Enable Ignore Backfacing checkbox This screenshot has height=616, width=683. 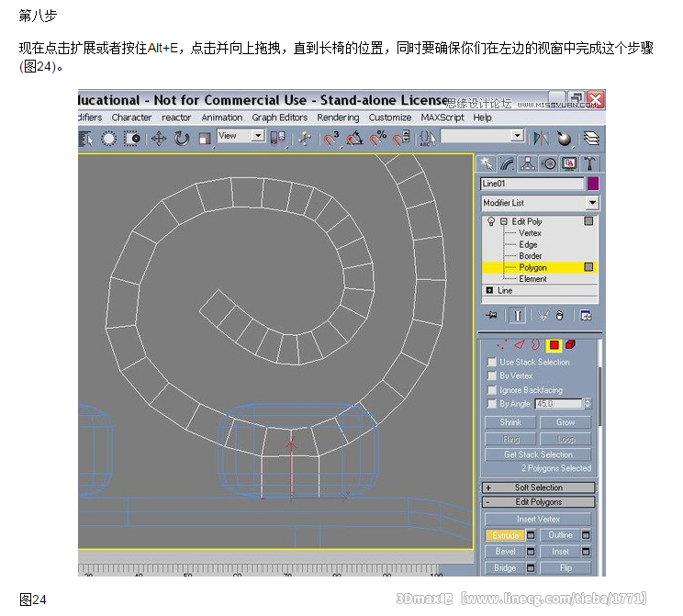point(492,390)
